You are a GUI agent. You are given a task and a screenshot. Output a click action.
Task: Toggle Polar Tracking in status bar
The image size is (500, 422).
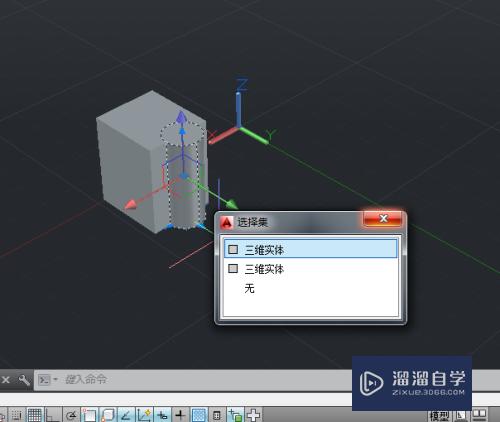[x=71, y=415]
